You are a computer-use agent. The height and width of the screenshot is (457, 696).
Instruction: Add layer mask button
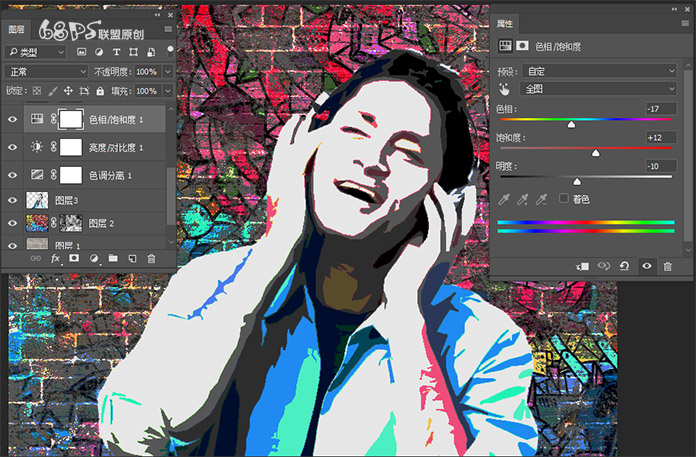pos(74,258)
